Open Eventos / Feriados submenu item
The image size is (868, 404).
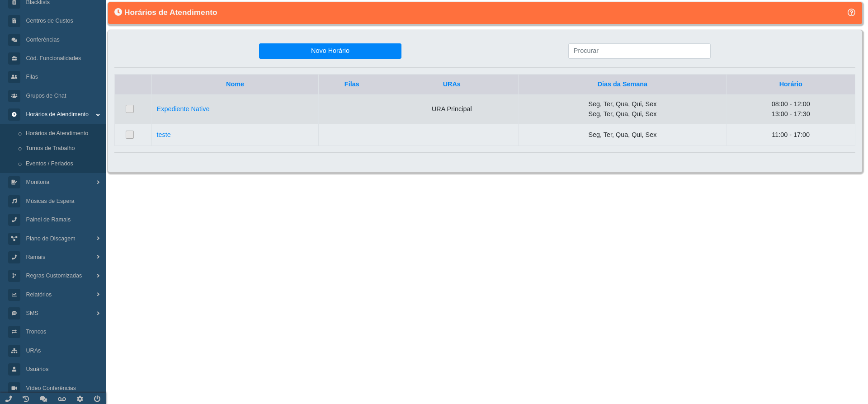[x=49, y=164]
